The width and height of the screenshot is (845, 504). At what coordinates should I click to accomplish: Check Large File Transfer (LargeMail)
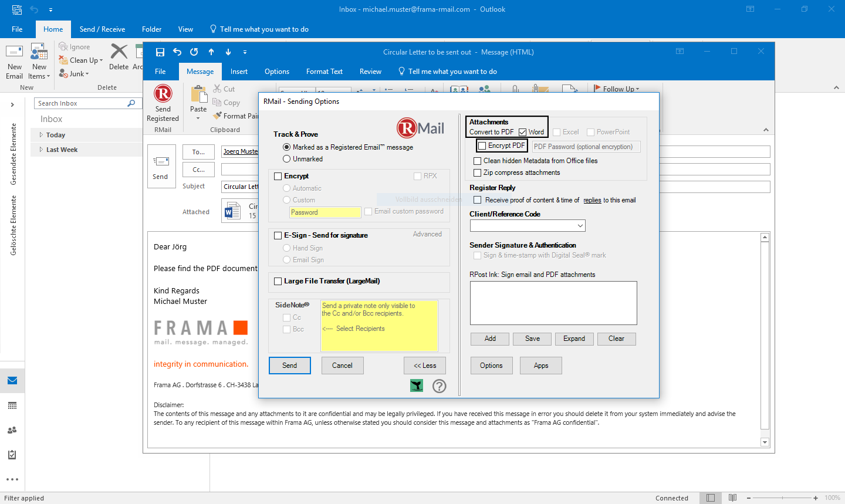pyautogui.click(x=278, y=281)
